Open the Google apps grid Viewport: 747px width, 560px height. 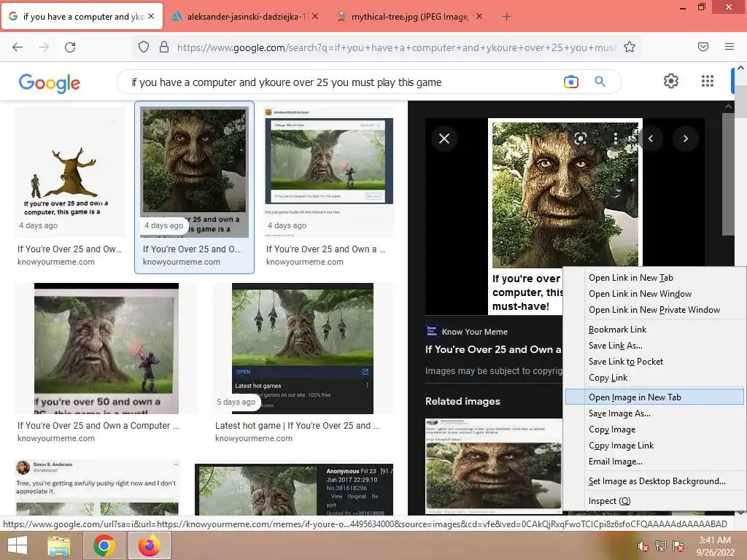[708, 81]
